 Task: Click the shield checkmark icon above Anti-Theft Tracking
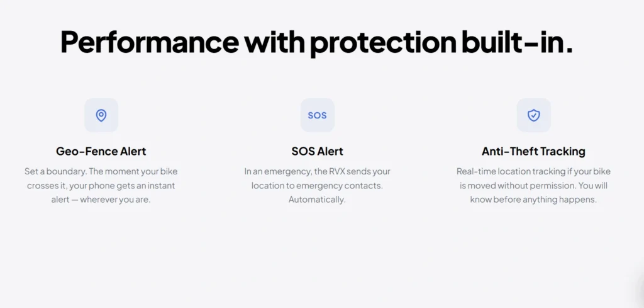[533, 115]
